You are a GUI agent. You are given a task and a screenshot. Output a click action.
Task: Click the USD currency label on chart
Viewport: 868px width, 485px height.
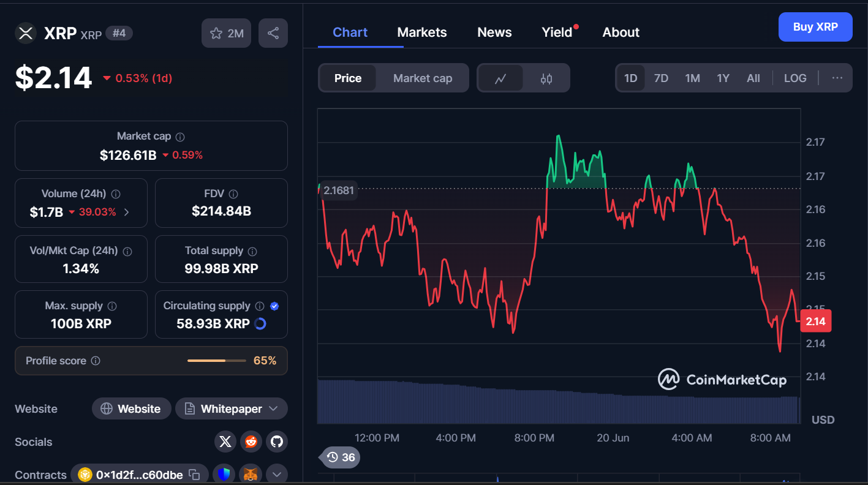pos(823,420)
